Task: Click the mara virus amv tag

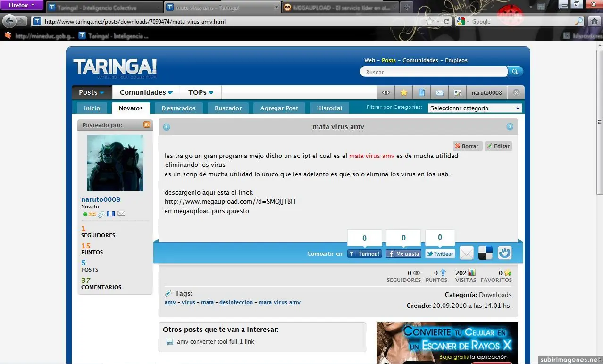Action: click(279, 302)
